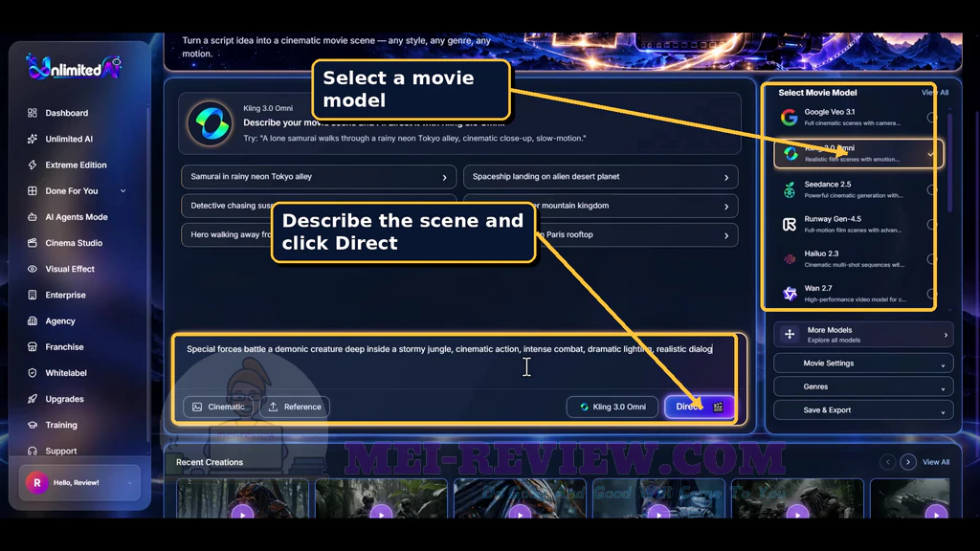
Task: Go to the Agency section
Action: click(60, 321)
